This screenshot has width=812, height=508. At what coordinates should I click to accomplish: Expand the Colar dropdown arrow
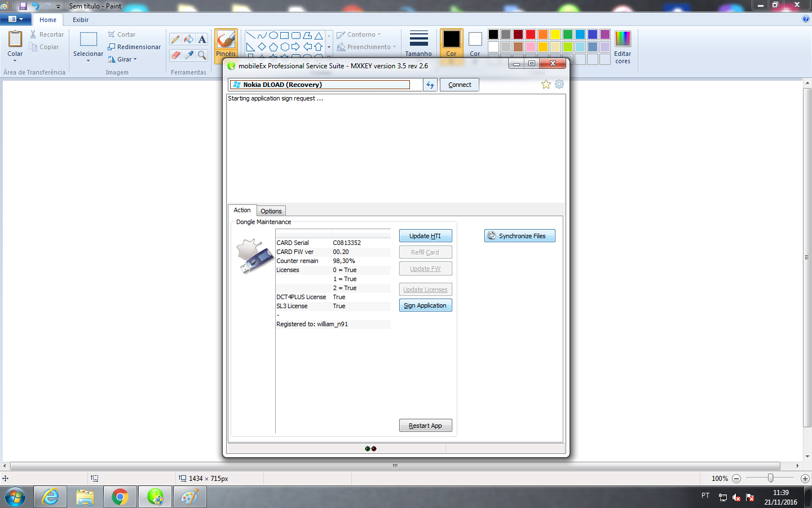(15, 60)
